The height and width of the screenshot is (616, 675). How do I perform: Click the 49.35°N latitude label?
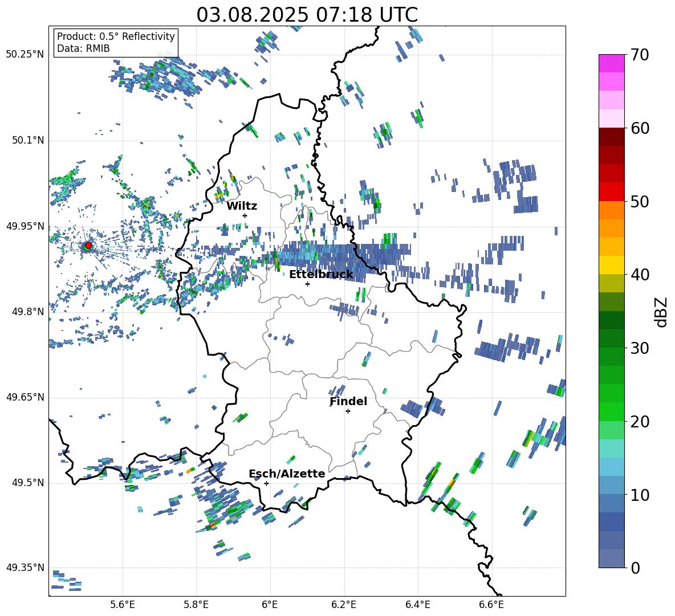click(x=25, y=568)
